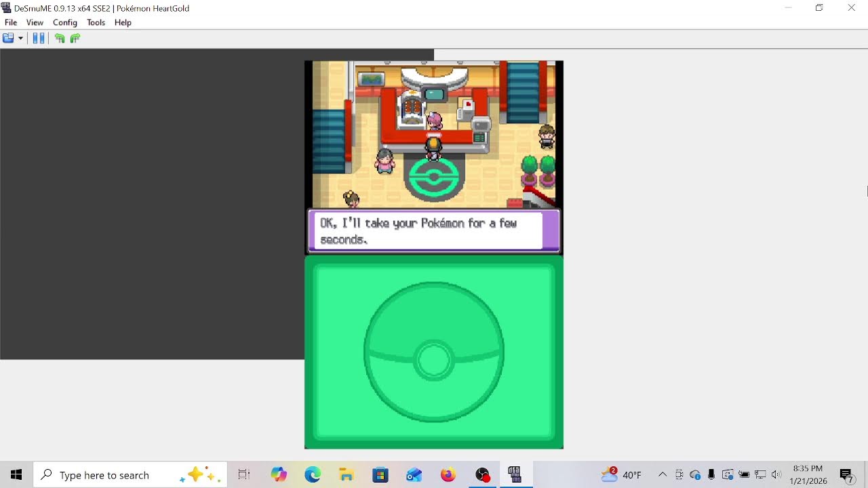
Task: Launch Firefox from the taskbar
Action: [x=448, y=475]
